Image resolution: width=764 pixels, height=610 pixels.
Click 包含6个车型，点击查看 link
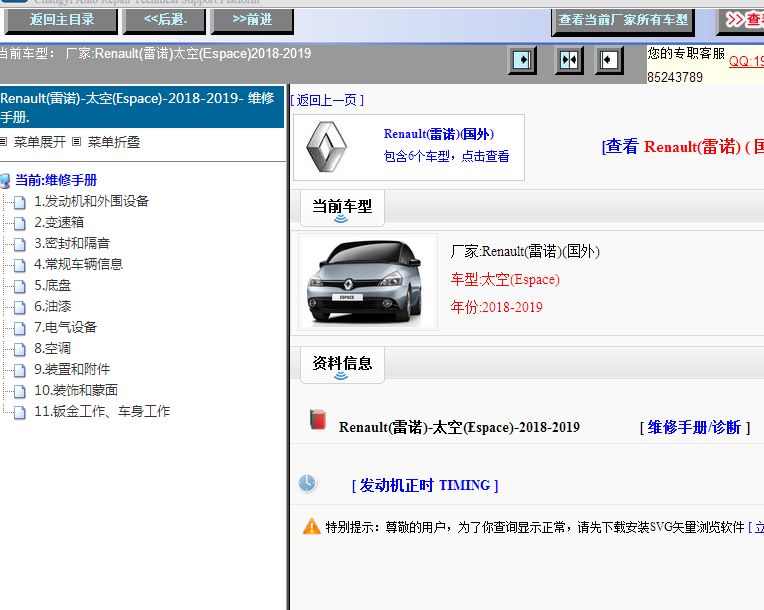(446, 156)
